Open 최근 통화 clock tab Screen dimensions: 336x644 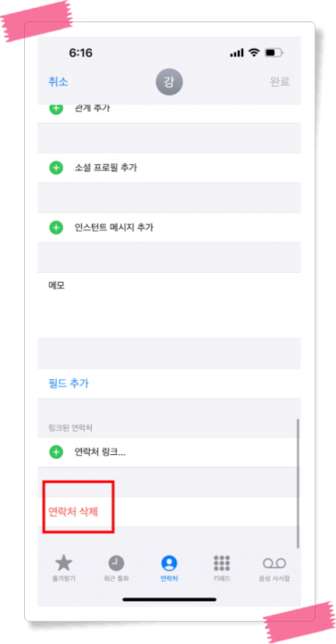[116, 568]
